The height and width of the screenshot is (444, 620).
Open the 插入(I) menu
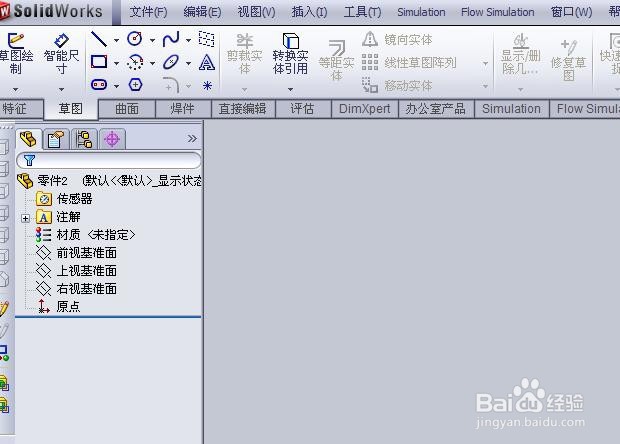tap(309, 12)
